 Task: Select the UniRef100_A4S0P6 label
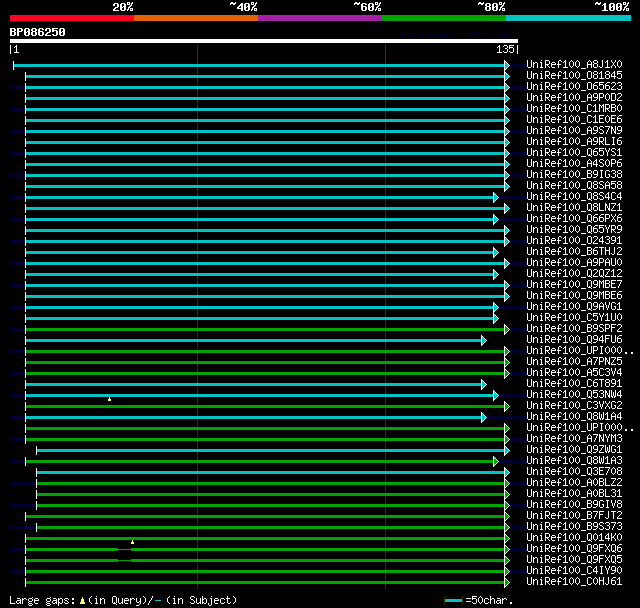point(574,164)
